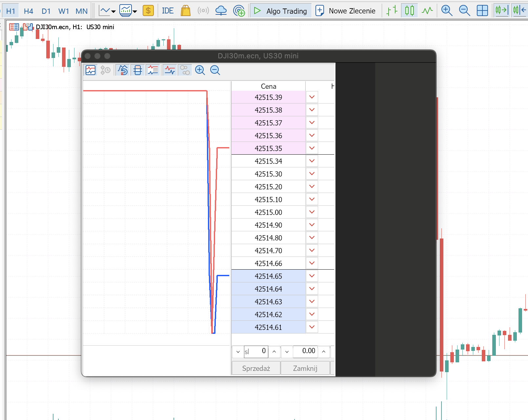Open the line chart type dropdown

(107, 11)
